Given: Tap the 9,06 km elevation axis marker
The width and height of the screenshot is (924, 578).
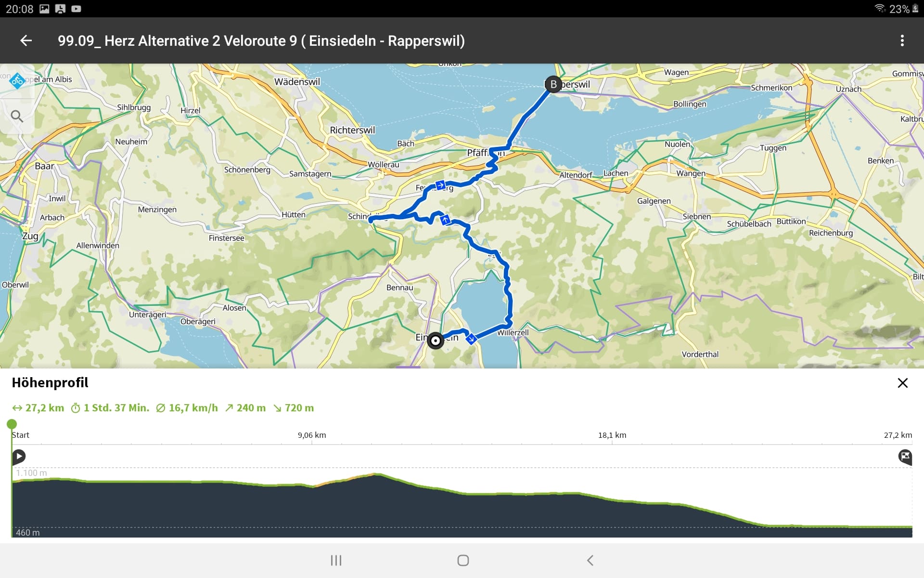Looking at the screenshot, I should point(312,435).
